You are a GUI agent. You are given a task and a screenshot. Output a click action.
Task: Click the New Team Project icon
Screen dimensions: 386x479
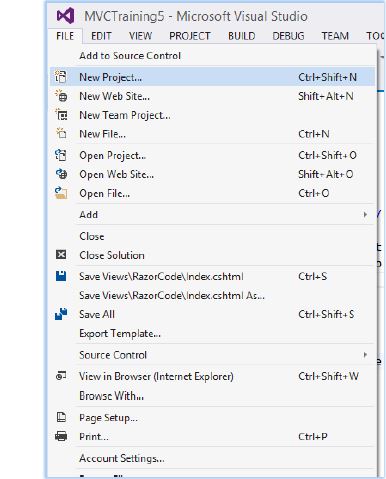(x=61, y=115)
